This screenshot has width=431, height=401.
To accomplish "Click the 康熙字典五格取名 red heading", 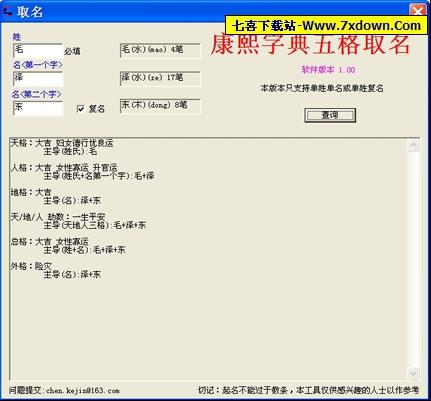I will point(310,45).
